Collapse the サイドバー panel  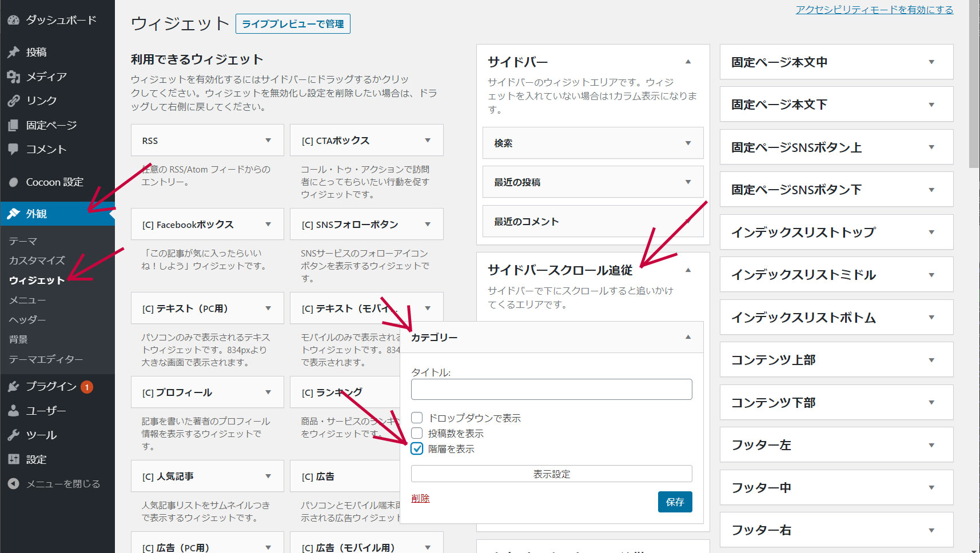[x=688, y=62]
